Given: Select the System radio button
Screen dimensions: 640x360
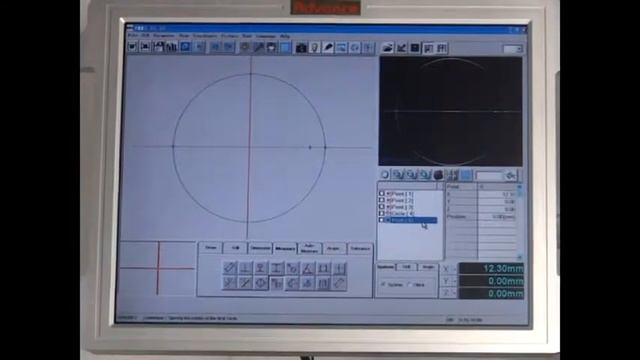Looking at the screenshot, I should [383, 284].
